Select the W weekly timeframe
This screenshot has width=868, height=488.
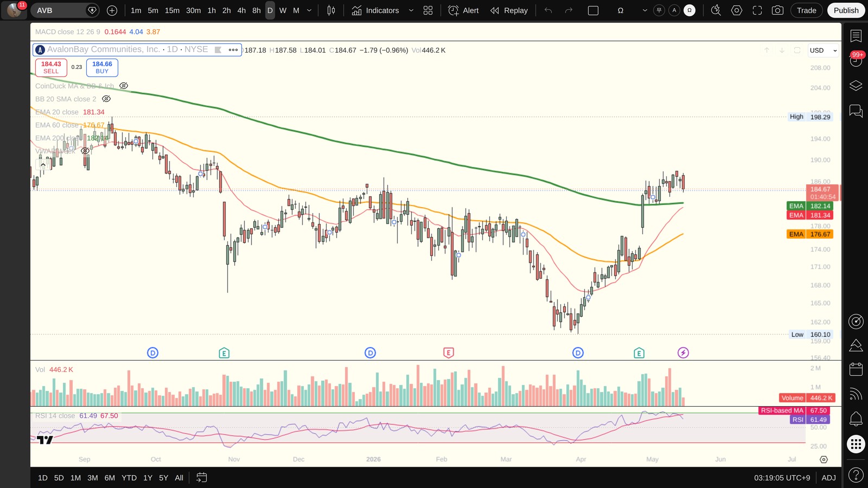pyautogui.click(x=283, y=10)
